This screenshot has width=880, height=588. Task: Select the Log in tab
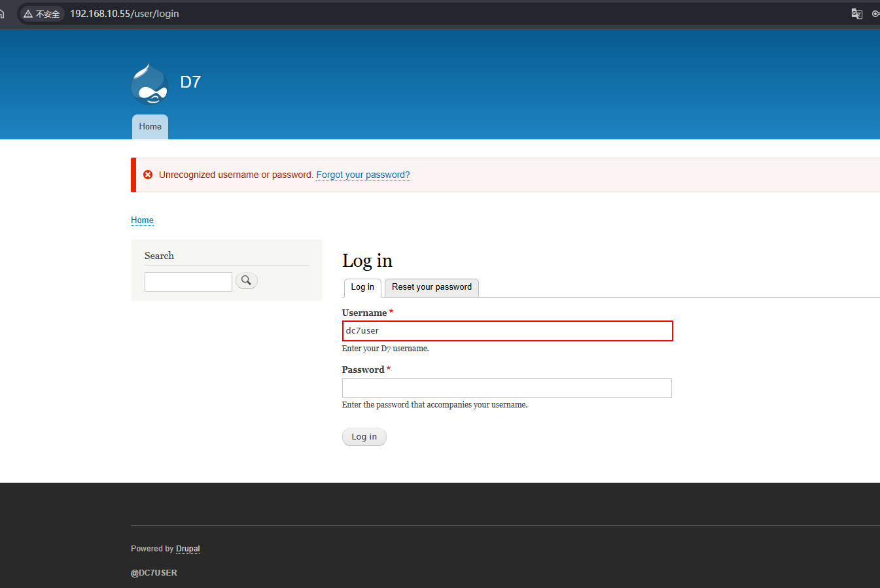click(362, 287)
